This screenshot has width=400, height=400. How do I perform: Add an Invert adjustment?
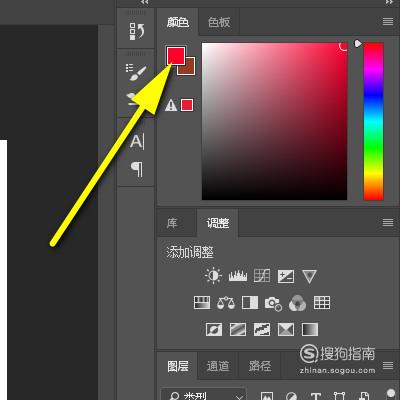(214, 330)
